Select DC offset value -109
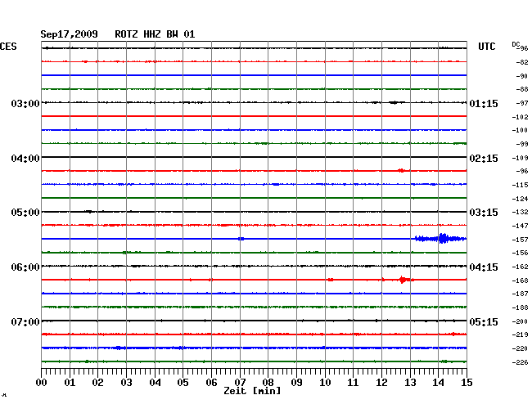This screenshot has width=532, height=404. [520, 158]
